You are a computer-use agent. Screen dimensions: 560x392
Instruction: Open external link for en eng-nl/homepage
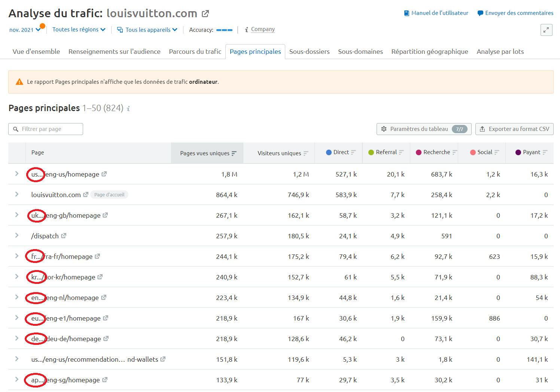pyautogui.click(x=104, y=297)
